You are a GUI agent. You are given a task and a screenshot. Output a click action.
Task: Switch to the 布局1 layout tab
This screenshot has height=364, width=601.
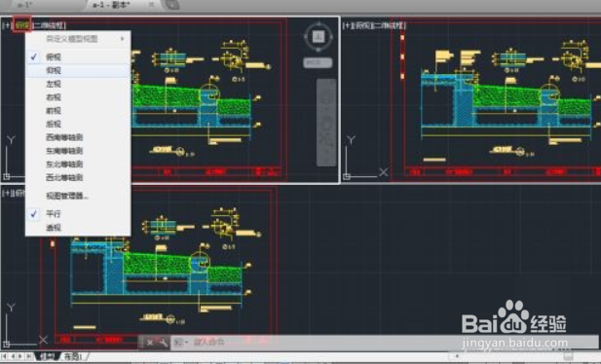point(73,356)
